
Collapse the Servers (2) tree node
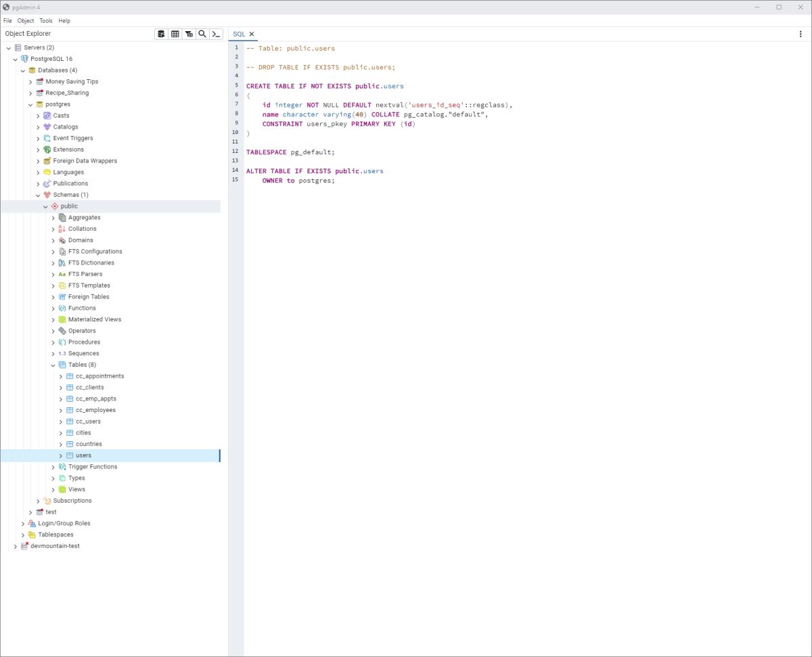8,47
